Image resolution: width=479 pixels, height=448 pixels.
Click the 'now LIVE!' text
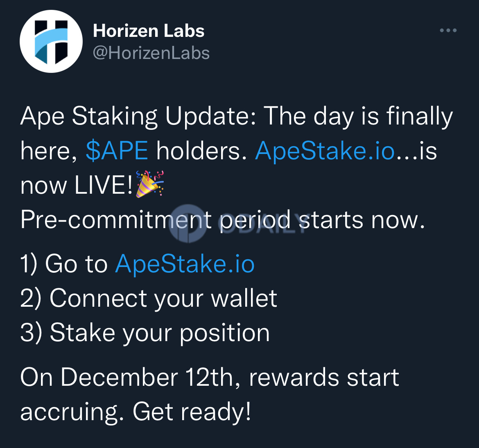[x=77, y=185]
